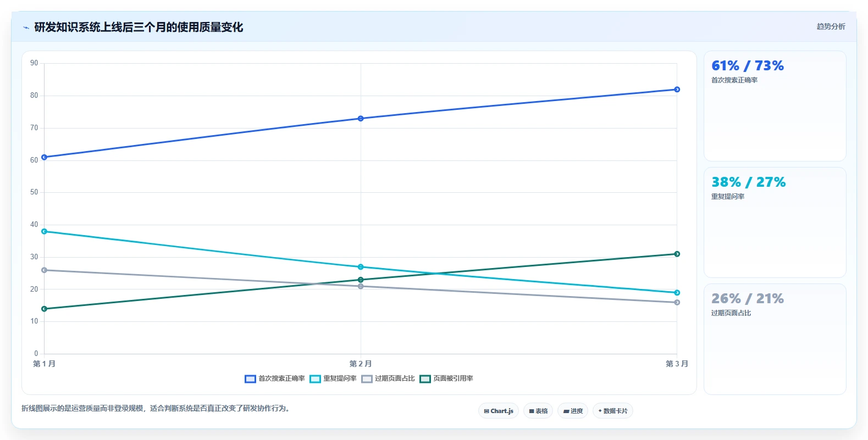Click the y-axis label 50

coord(34,192)
